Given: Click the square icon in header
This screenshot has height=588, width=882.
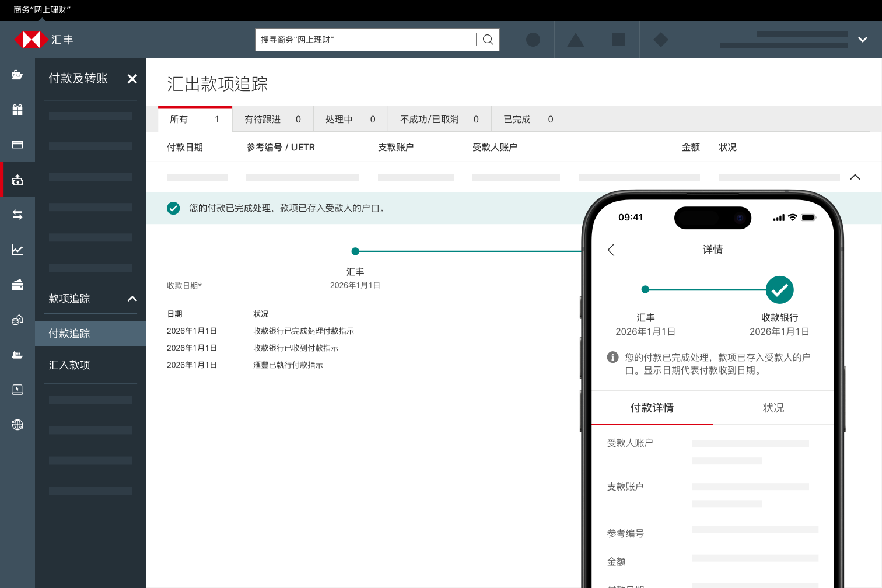Looking at the screenshot, I should pyautogui.click(x=618, y=40).
